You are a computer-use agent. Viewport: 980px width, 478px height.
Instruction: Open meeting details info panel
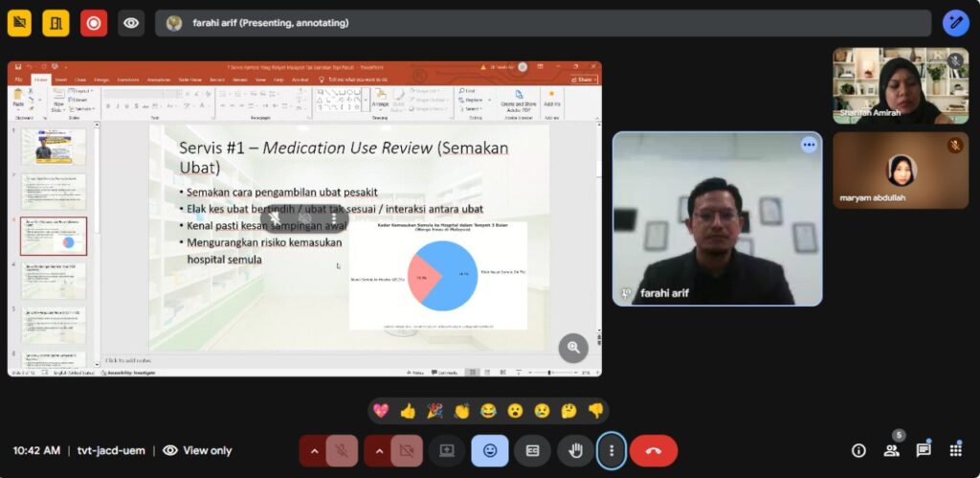(858, 450)
